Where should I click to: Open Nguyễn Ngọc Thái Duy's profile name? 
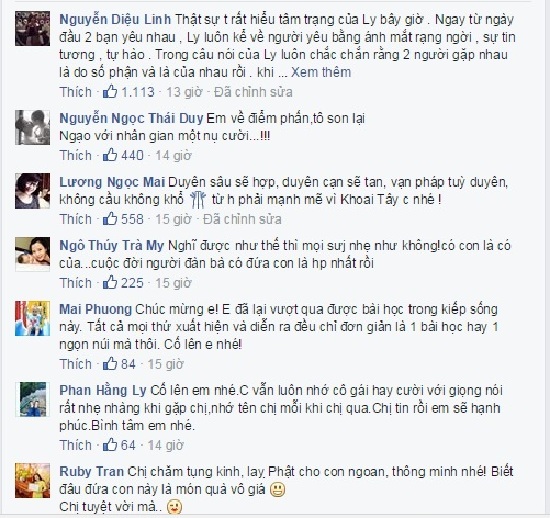[x=131, y=119]
